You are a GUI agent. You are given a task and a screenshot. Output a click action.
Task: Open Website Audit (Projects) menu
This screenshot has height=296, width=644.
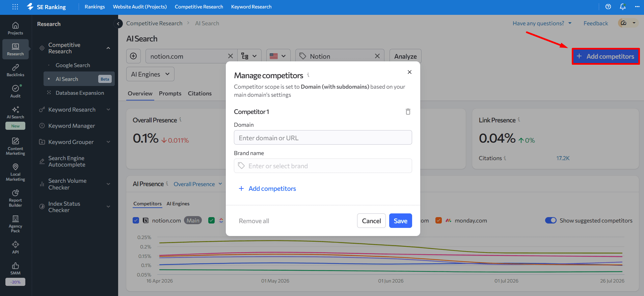point(140,7)
